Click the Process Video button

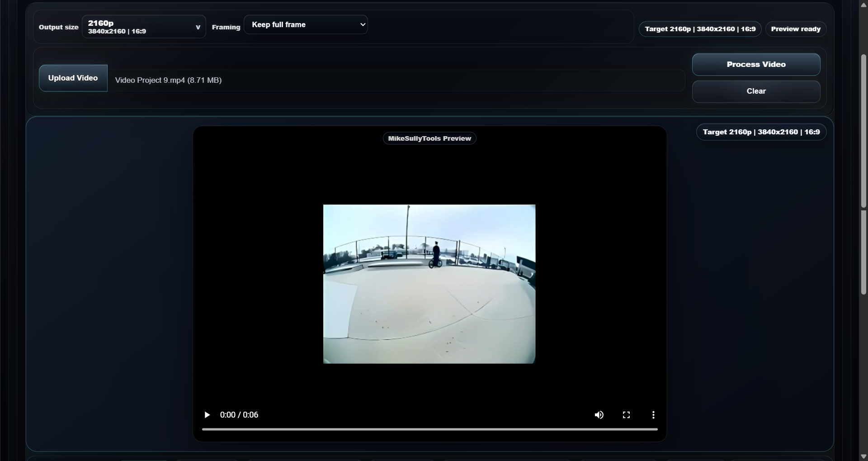756,64
